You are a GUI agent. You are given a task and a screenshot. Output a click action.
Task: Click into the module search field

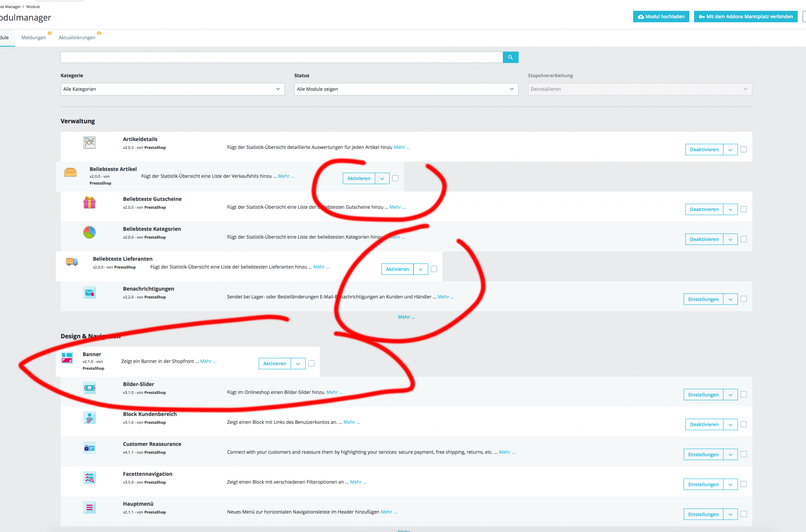point(281,57)
